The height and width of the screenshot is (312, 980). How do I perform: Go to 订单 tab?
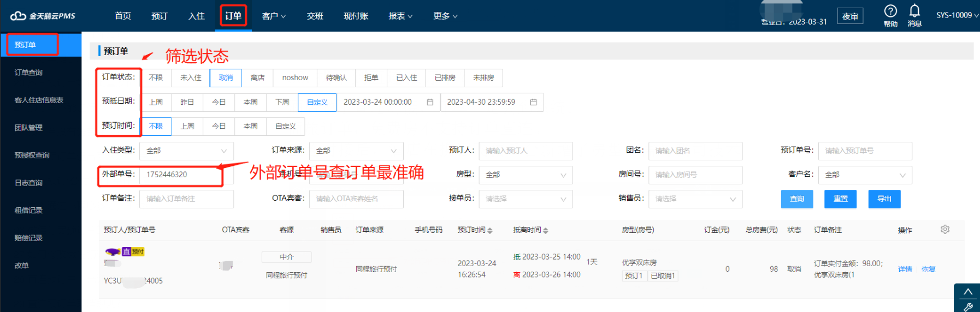233,16
